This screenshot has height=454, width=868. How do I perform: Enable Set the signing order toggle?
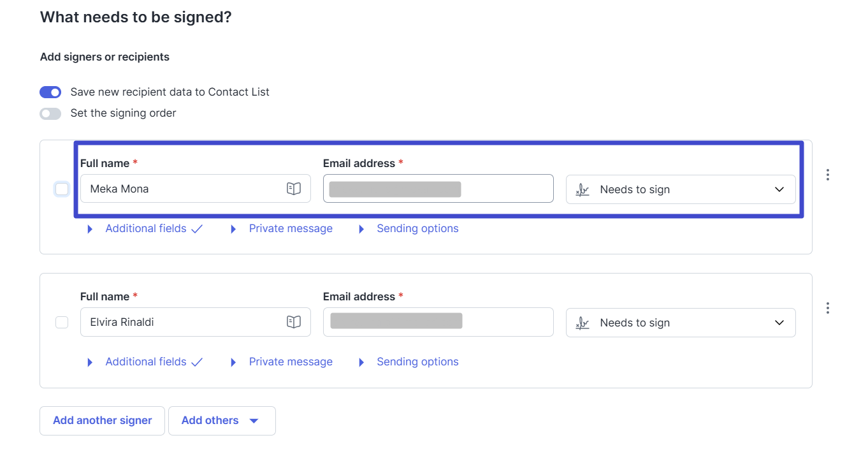click(x=50, y=113)
